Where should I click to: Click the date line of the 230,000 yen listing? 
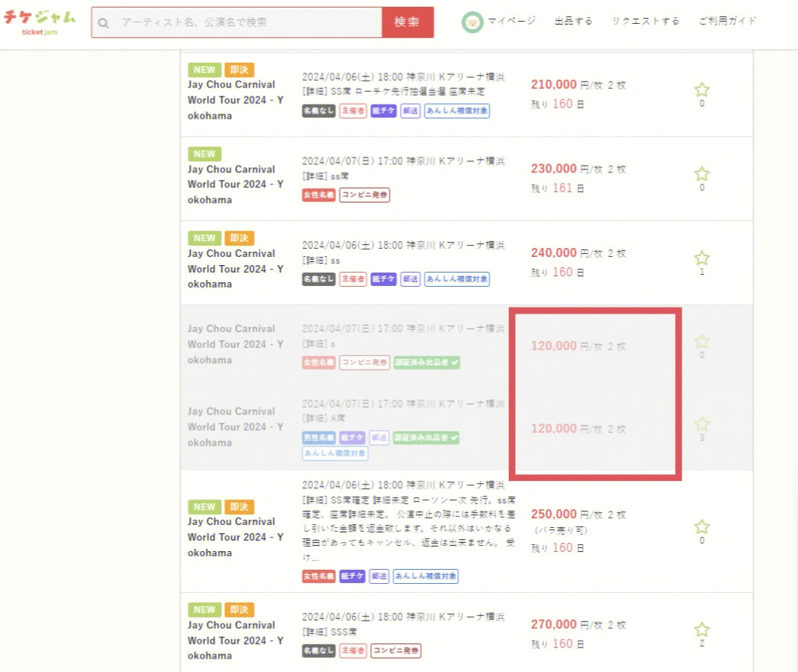click(x=403, y=161)
